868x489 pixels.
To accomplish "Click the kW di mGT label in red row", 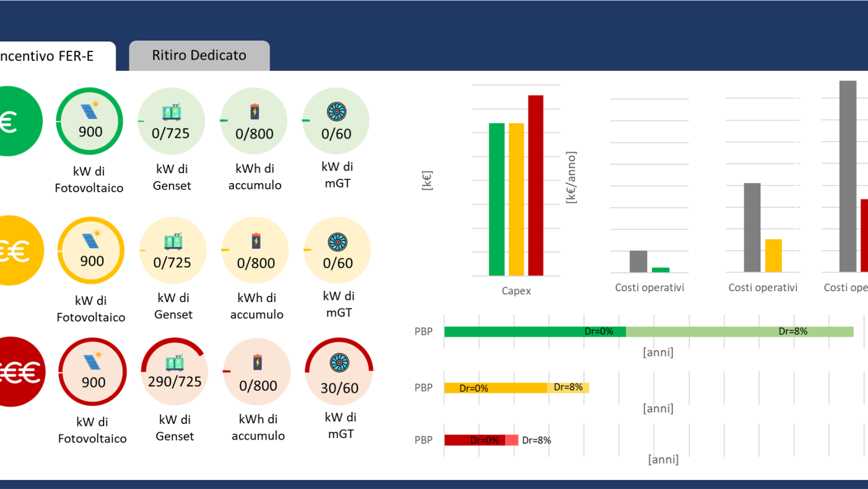I will click(x=340, y=425).
